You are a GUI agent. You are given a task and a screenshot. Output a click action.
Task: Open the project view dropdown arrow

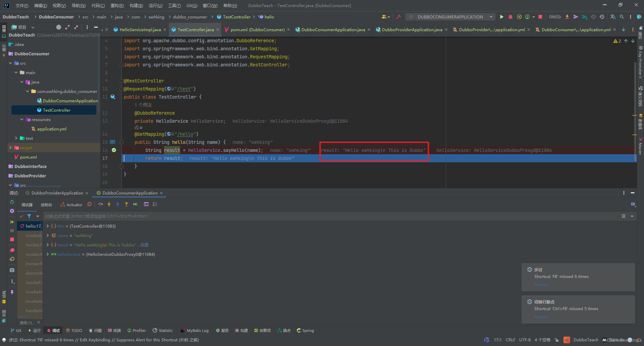33,27
